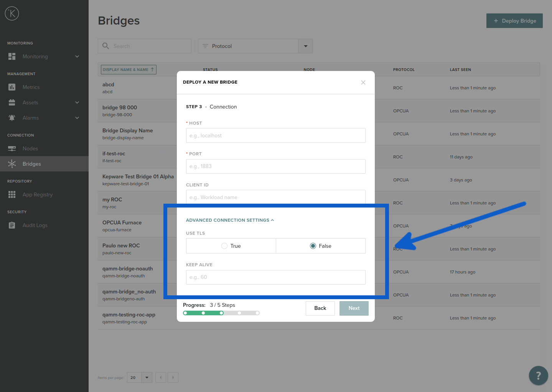Expand the Assets menu in sidebar
552x392 pixels.
77,102
